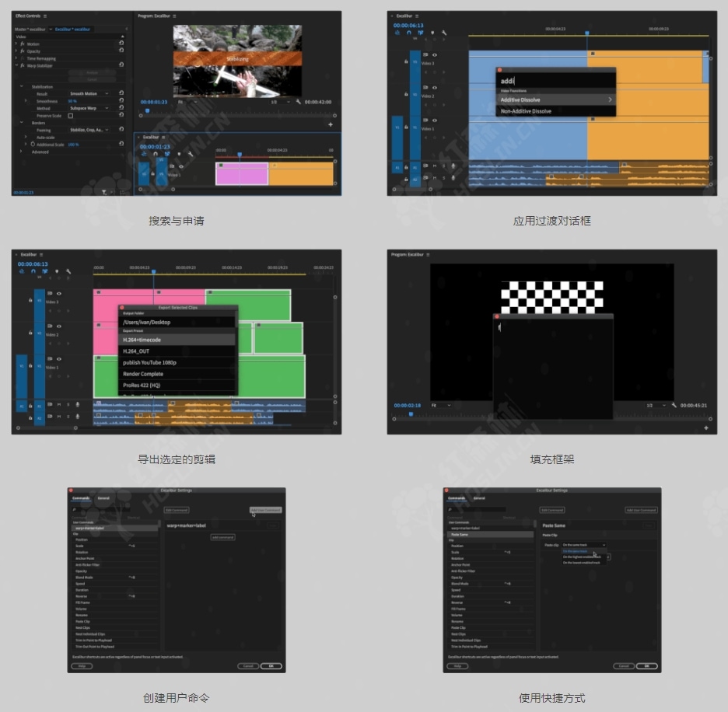Click timeline playhead in 应用过渡对话框 screenshot
This screenshot has height=712, width=728.
[587, 33]
